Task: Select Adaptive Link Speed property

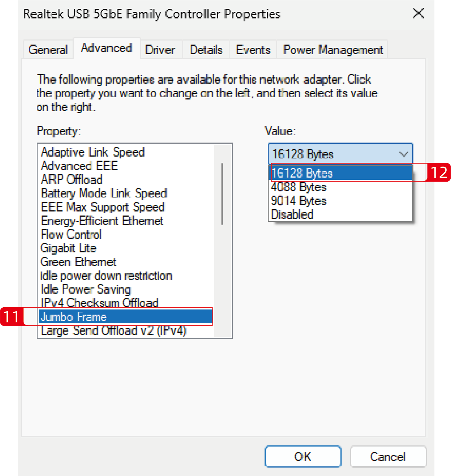Action: point(93,152)
